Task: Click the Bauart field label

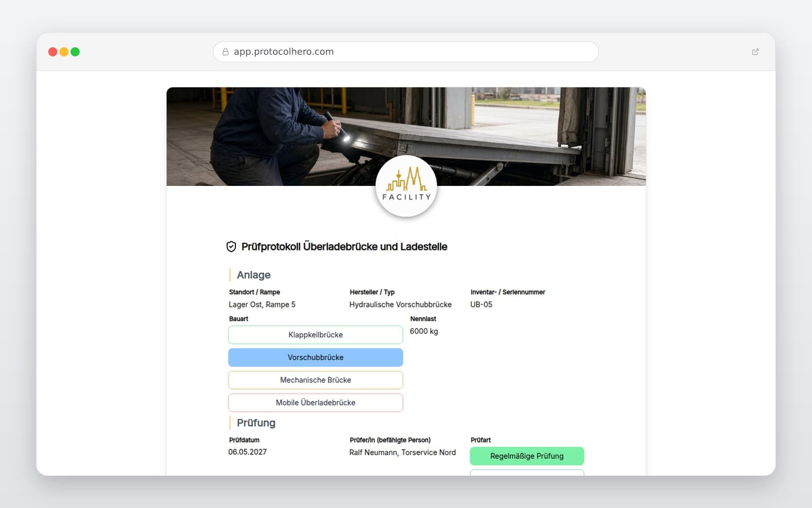Action: tap(239, 319)
